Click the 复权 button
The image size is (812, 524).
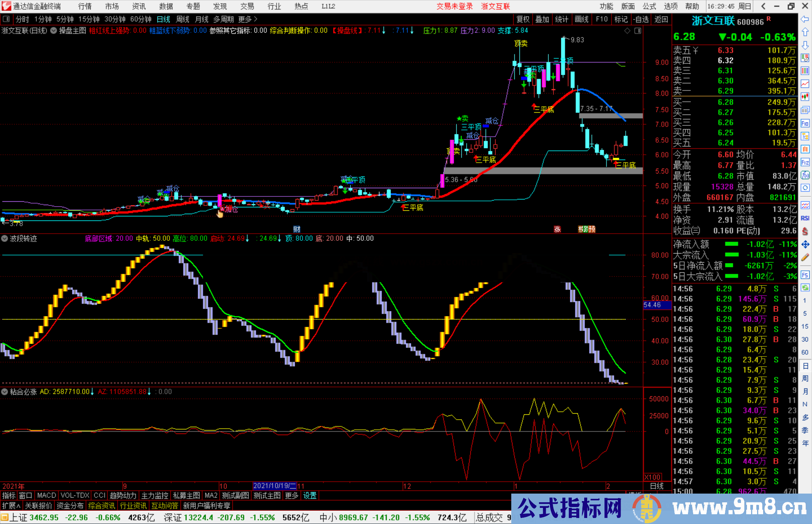pos(523,19)
